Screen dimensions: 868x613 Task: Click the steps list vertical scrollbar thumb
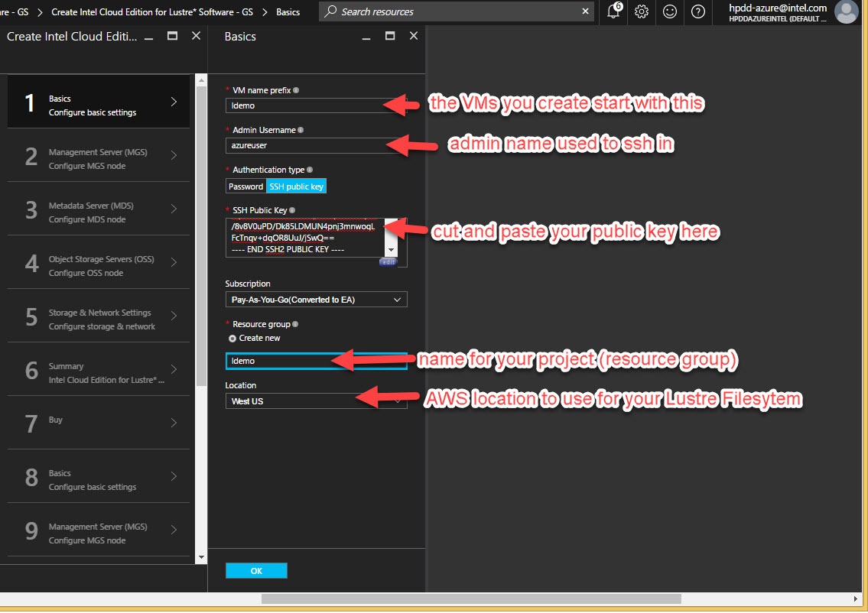pyautogui.click(x=201, y=236)
